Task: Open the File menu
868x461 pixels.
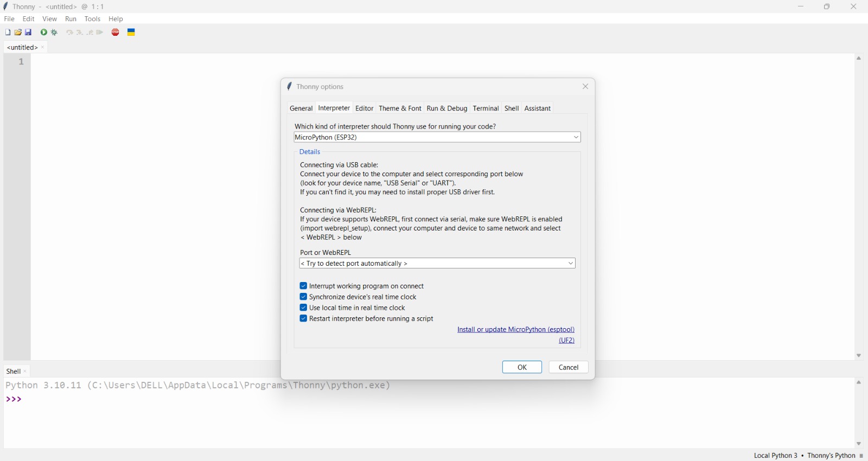Action: point(9,19)
